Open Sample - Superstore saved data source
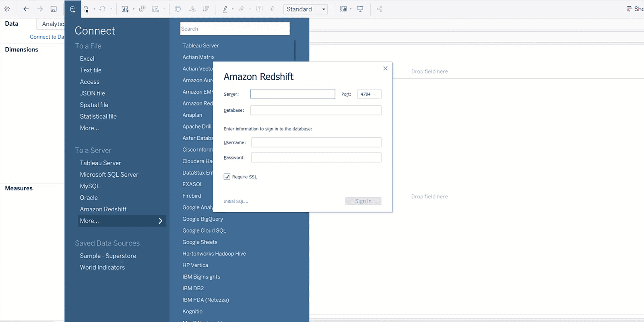The height and width of the screenshot is (322, 644). (x=108, y=256)
